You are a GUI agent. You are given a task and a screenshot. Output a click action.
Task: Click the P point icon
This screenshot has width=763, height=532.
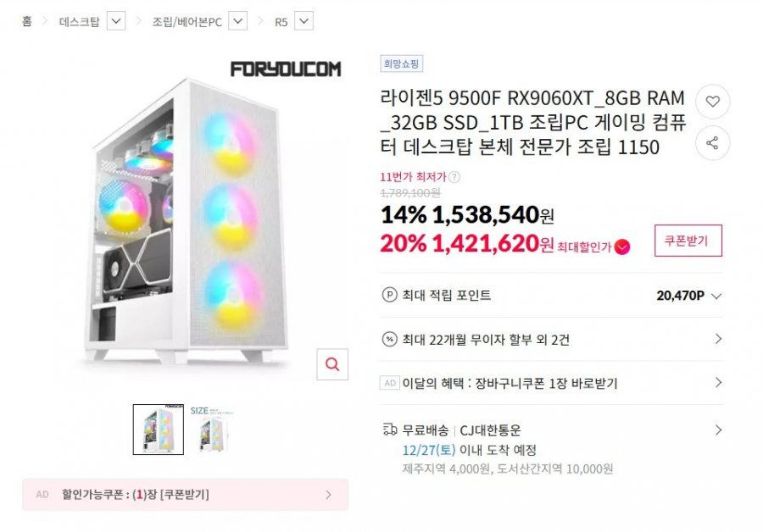click(x=389, y=295)
